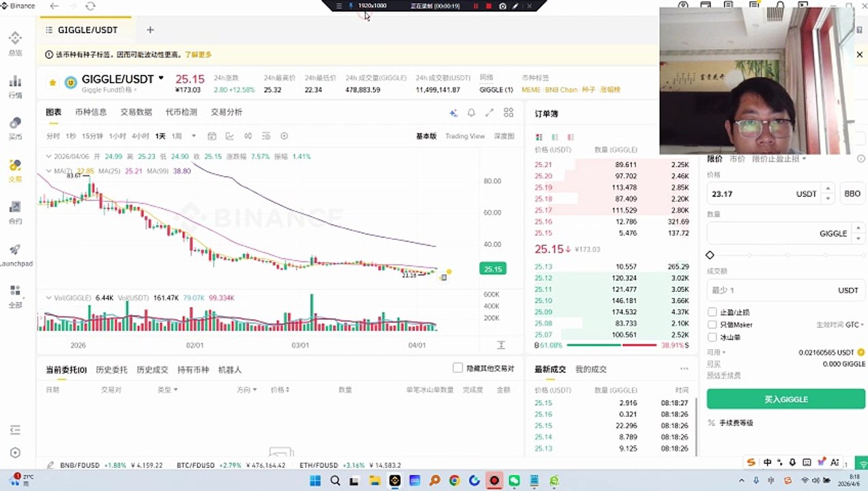The image size is (868, 491).
Task: Switch to the 币种信息 tab
Action: click(x=91, y=112)
